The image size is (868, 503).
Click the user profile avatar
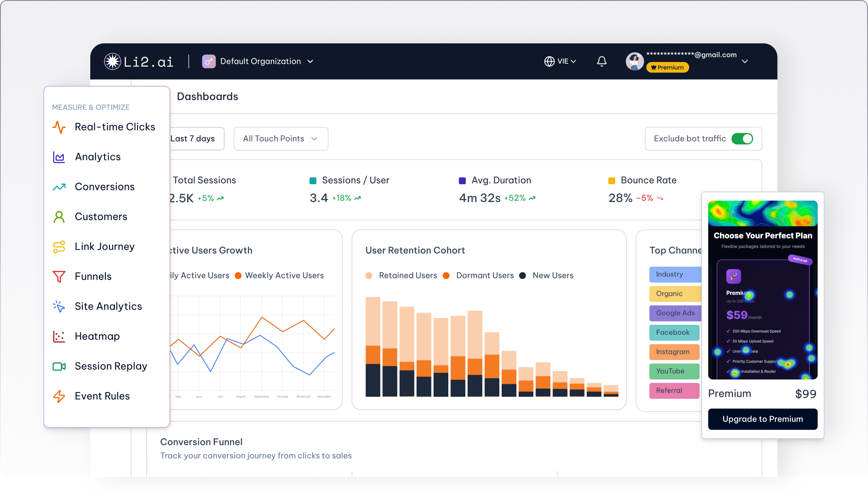(x=635, y=62)
